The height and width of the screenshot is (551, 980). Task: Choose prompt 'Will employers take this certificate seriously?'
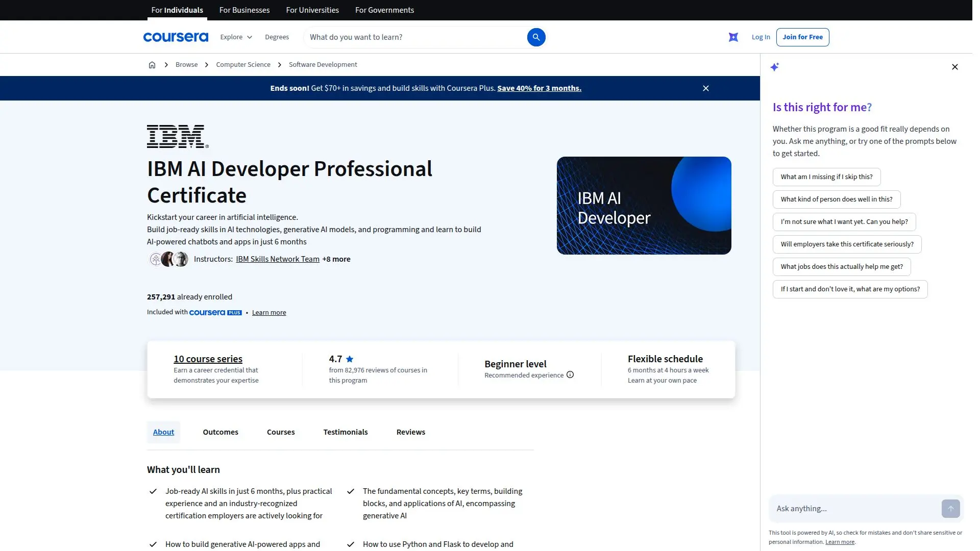point(847,244)
